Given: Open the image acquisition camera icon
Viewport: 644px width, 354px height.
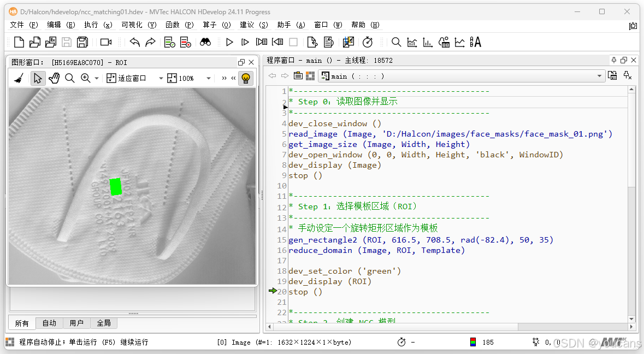Looking at the screenshot, I should pyautogui.click(x=106, y=42).
